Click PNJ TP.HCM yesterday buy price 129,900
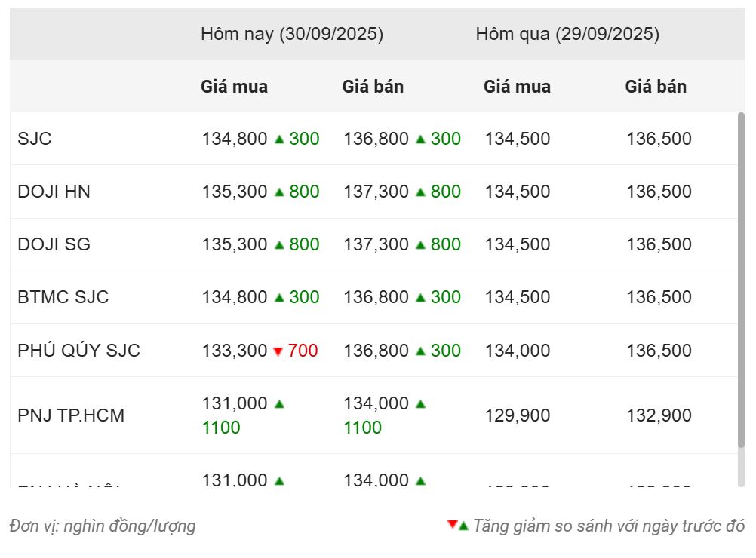756x558 pixels. click(x=518, y=415)
